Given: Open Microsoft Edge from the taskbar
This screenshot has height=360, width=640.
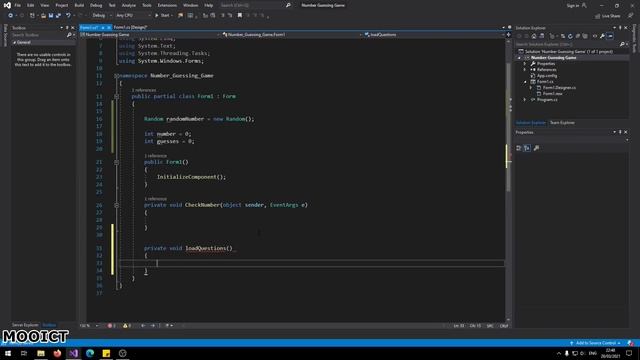Looking at the screenshot, I should tap(90, 353).
